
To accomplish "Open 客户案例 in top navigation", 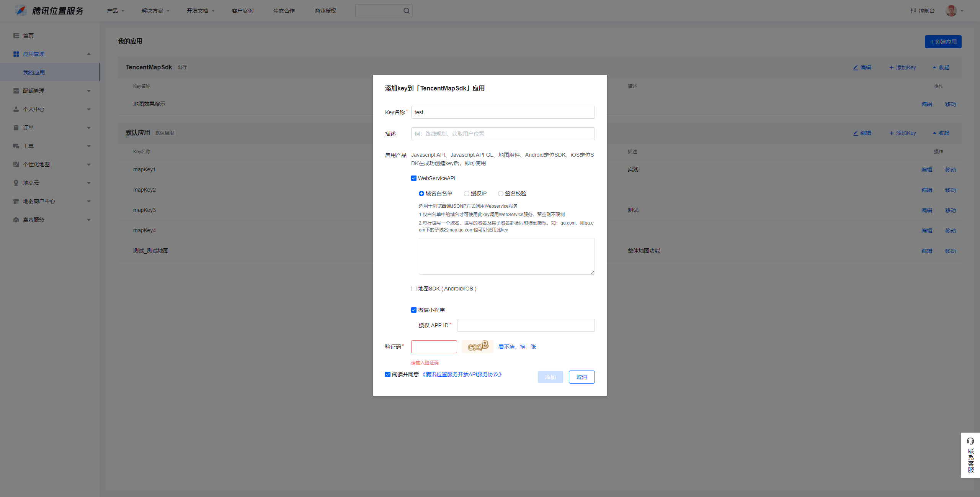I will pyautogui.click(x=242, y=11).
